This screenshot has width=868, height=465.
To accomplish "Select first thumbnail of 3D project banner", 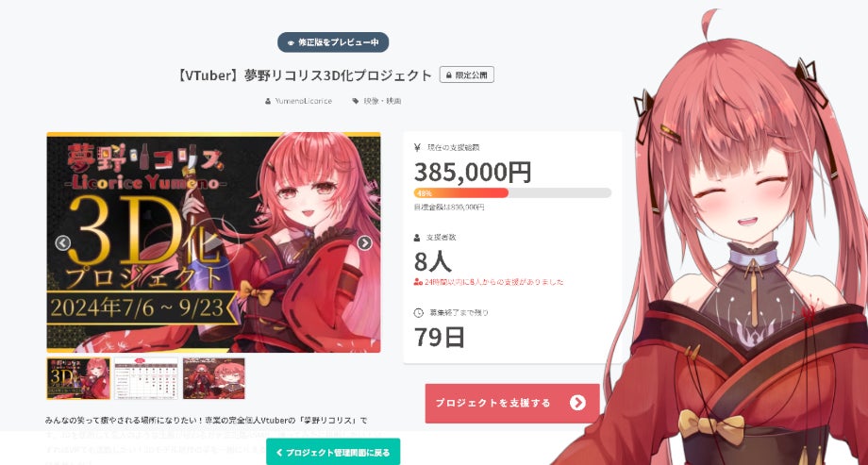I will 78,378.
